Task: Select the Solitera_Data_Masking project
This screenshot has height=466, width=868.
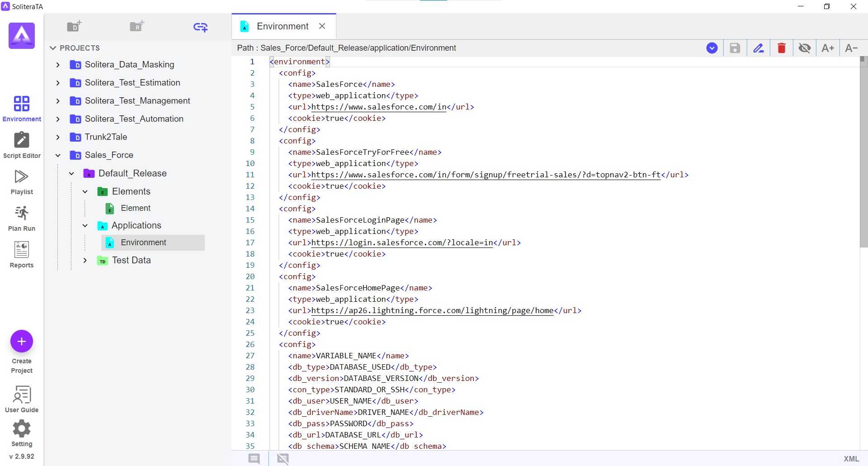Action: [129, 65]
